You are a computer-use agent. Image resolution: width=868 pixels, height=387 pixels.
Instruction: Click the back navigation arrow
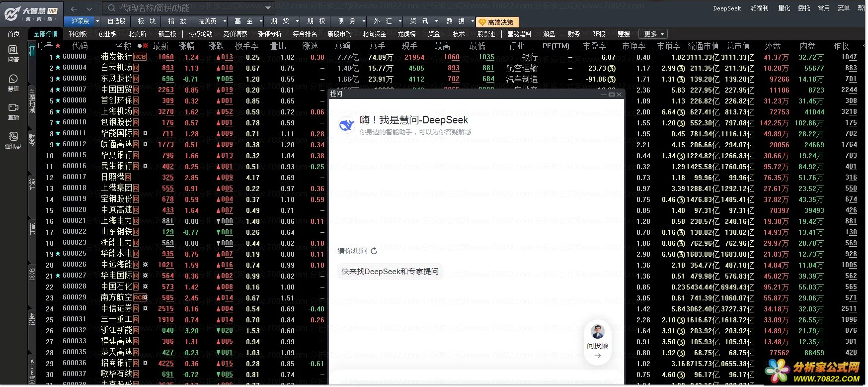pyautogui.click(x=74, y=9)
